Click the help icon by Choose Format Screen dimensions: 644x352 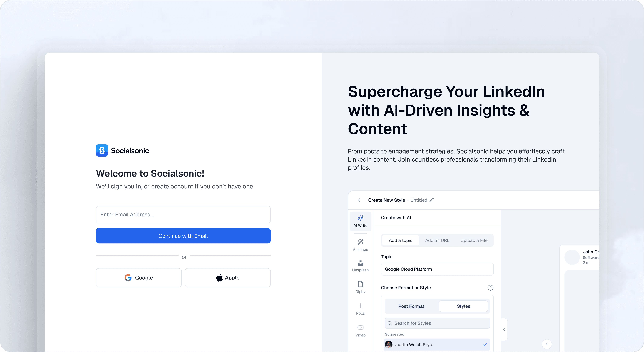point(490,288)
